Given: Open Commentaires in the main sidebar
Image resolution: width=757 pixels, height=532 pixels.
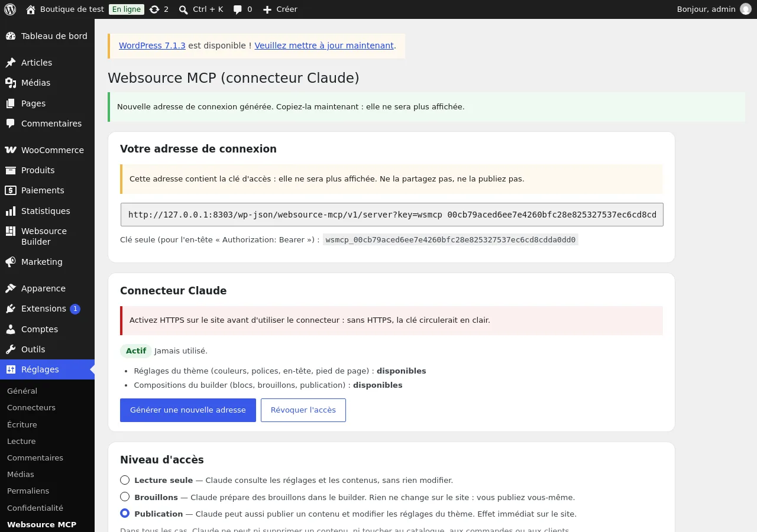Looking at the screenshot, I should 47,124.
